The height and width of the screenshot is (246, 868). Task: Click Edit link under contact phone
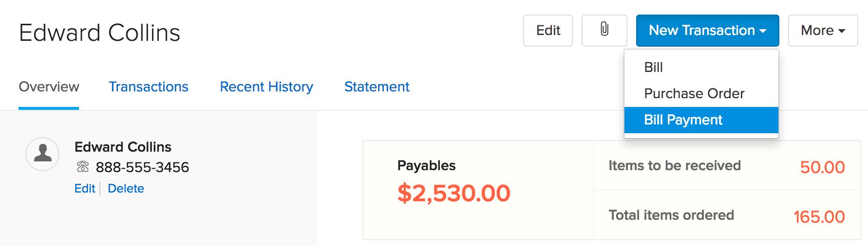(85, 188)
